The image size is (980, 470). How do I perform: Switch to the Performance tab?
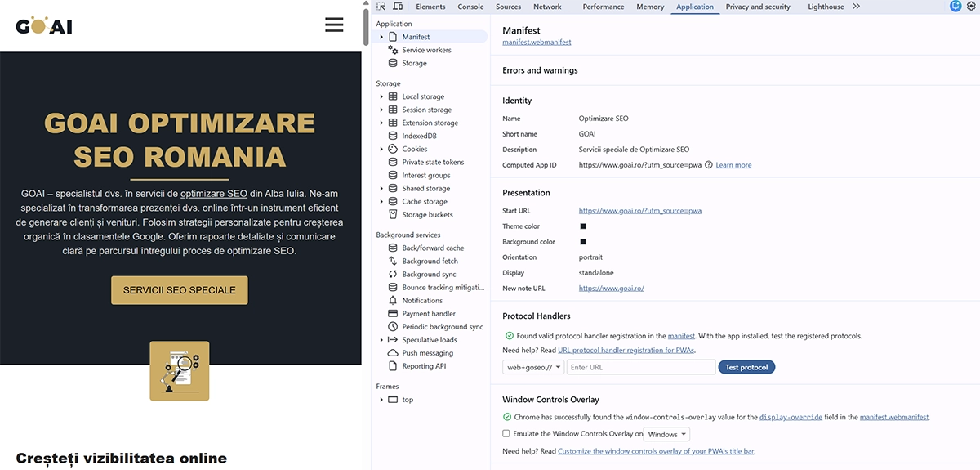click(x=604, y=7)
